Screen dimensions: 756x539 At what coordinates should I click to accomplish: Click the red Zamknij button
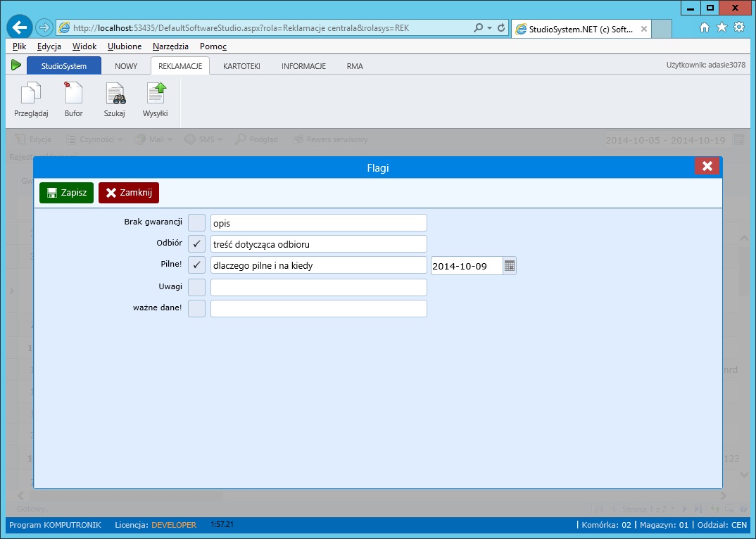129,193
